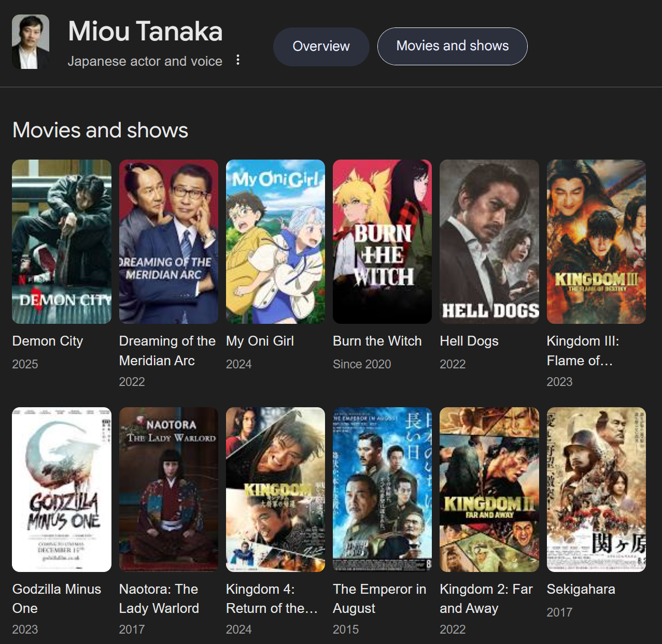This screenshot has height=644, width=662.
Task: Click the Kingdom 2: Far and Away title
Action: (x=486, y=598)
